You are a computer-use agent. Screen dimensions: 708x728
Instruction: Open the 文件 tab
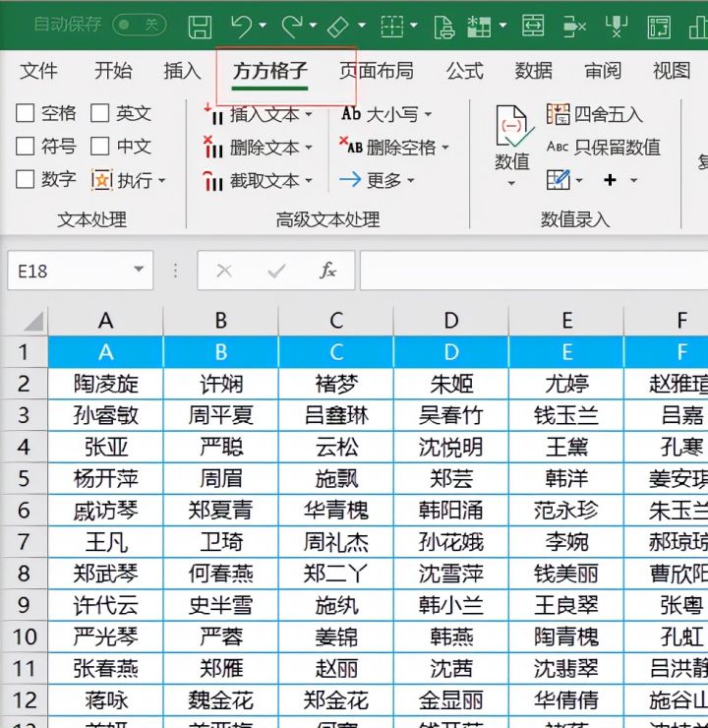click(x=39, y=71)
